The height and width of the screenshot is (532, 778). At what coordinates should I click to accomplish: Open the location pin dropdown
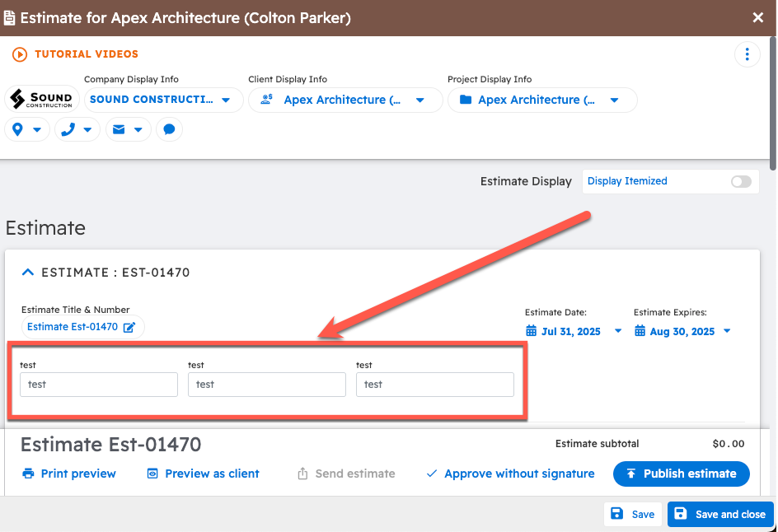[27, 129]
